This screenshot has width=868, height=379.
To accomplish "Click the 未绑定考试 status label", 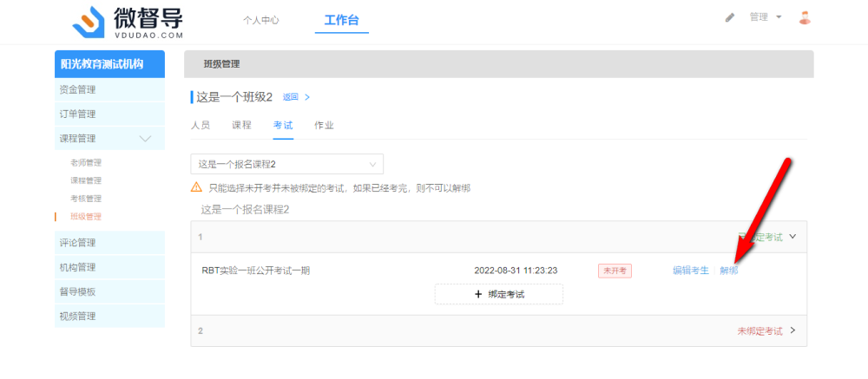I will (760, 330).
